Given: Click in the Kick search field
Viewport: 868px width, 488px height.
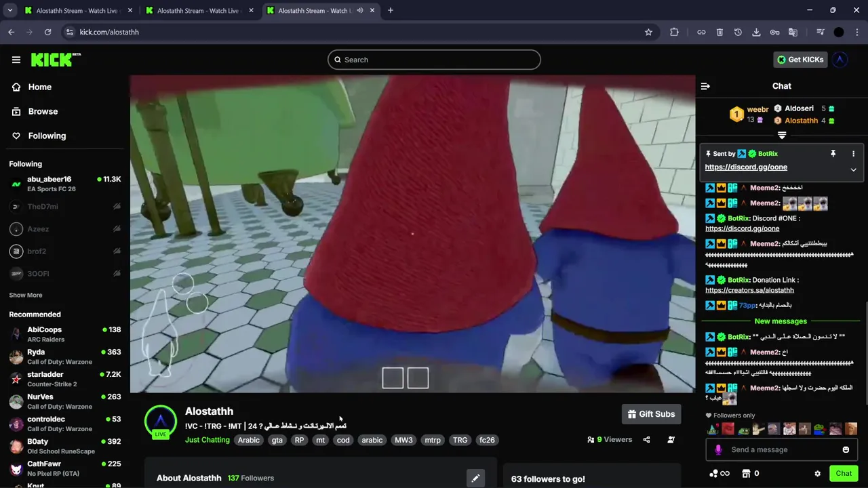Looking at the screenshot, I should 434,60.
